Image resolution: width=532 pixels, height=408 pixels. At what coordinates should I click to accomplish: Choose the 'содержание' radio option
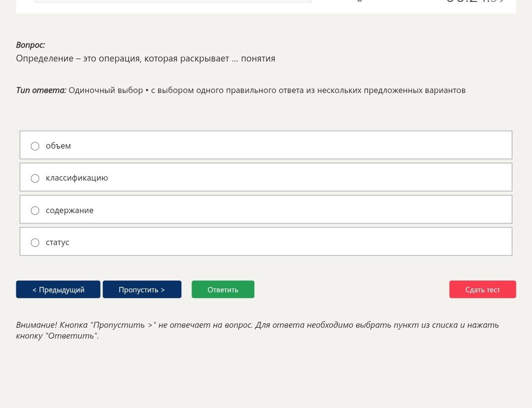coord(35,211)
